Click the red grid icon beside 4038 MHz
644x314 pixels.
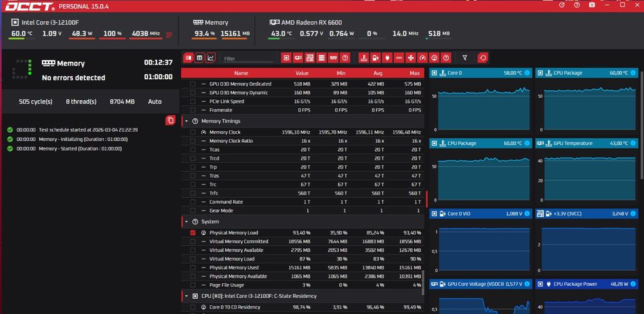coord(169,35)
